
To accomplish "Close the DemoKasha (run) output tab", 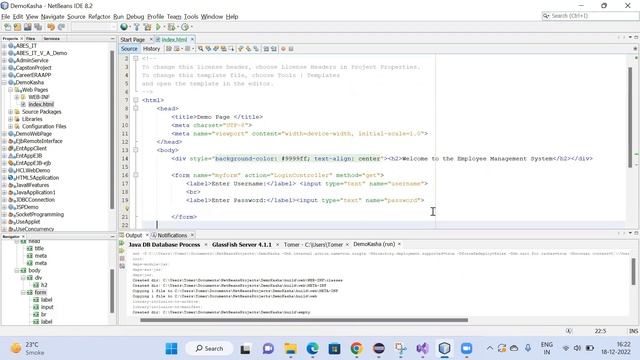I will [x=399, y=244].
